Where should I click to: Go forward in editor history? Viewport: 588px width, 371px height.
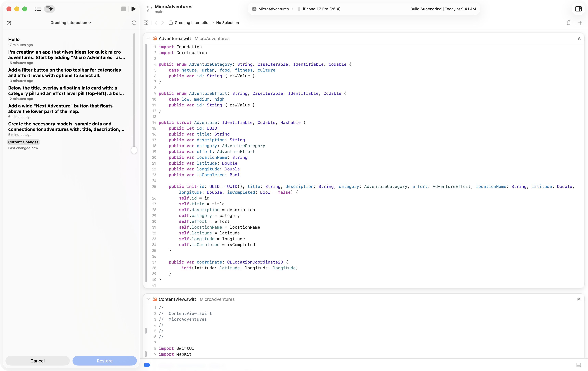click(163, 23)
